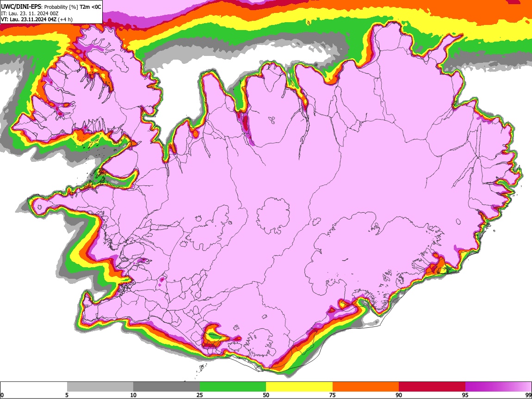Viewport: 532px width, 399px height.
Task: Click the 'IT: Lau. 23. 11. 2024 00Z' line
Action: (x=30, y=13)
